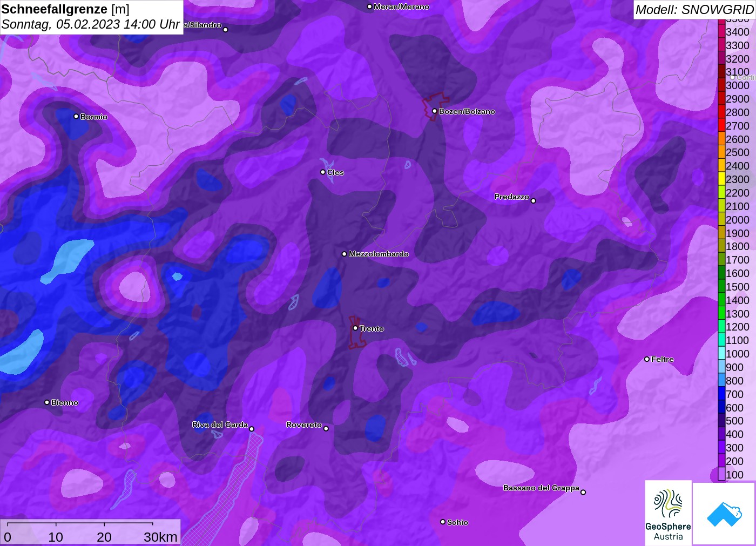Click the Bolzano red city boundary outline
This screenshot has width=756, height=546.
click(x=435, y=106)
